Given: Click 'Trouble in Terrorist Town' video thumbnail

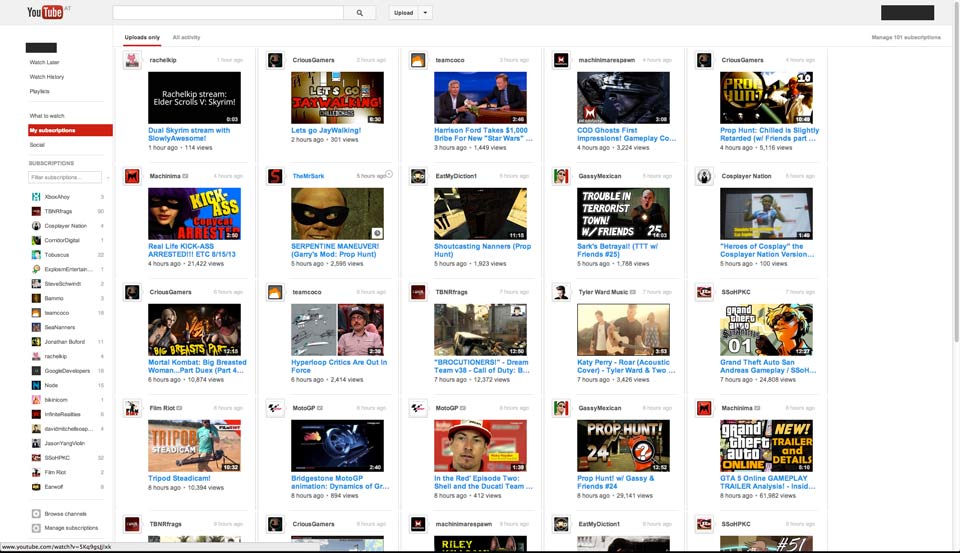Looking at the screenshot, I should 623,214.
